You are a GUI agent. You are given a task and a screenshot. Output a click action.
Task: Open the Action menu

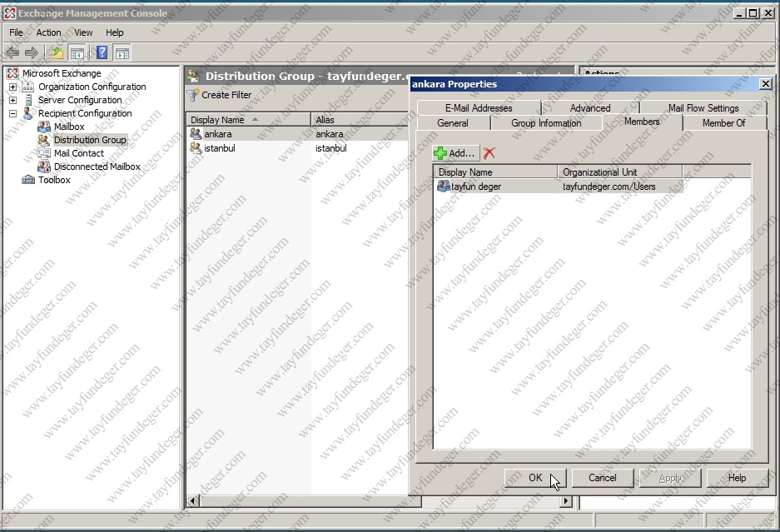coord(49,32)
